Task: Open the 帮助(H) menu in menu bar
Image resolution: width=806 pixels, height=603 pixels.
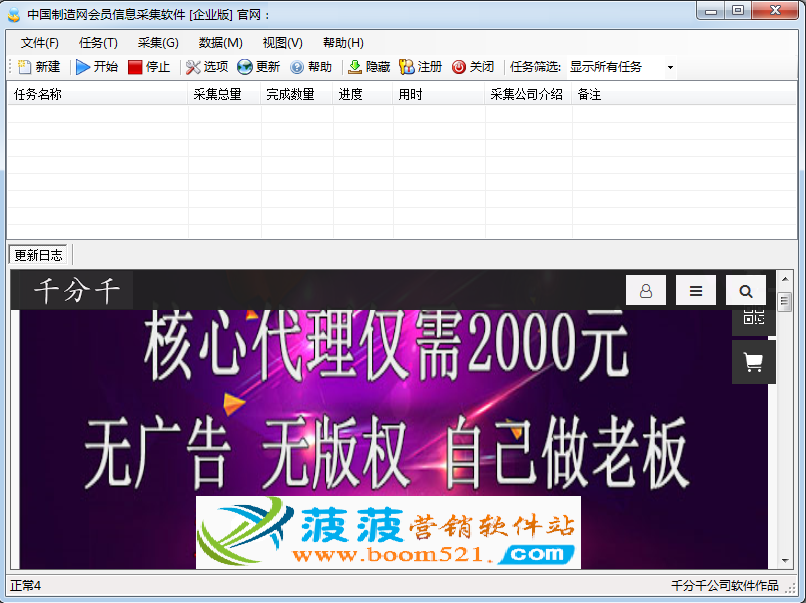Action: click(343, 43)
